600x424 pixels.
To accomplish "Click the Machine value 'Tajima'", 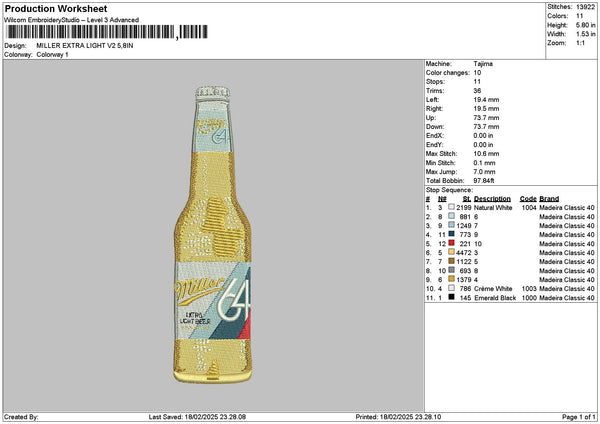I will point(483,64).
